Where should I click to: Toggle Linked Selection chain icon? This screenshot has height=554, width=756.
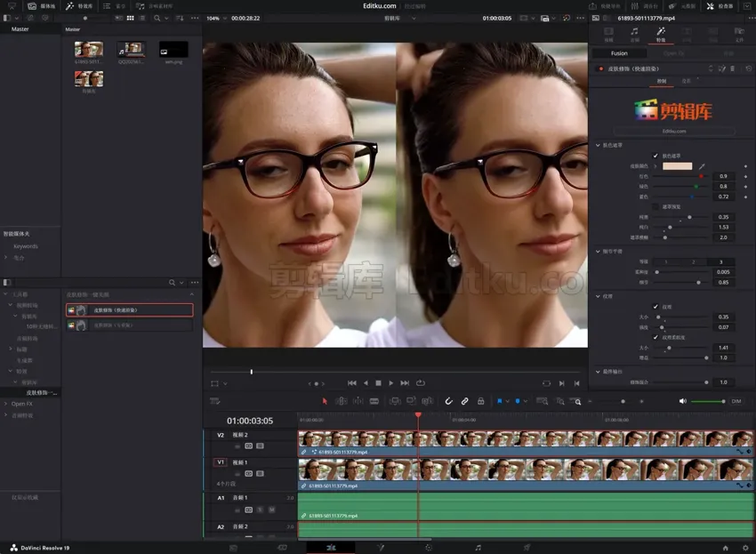pyautogui.click(x=465, y=401)
